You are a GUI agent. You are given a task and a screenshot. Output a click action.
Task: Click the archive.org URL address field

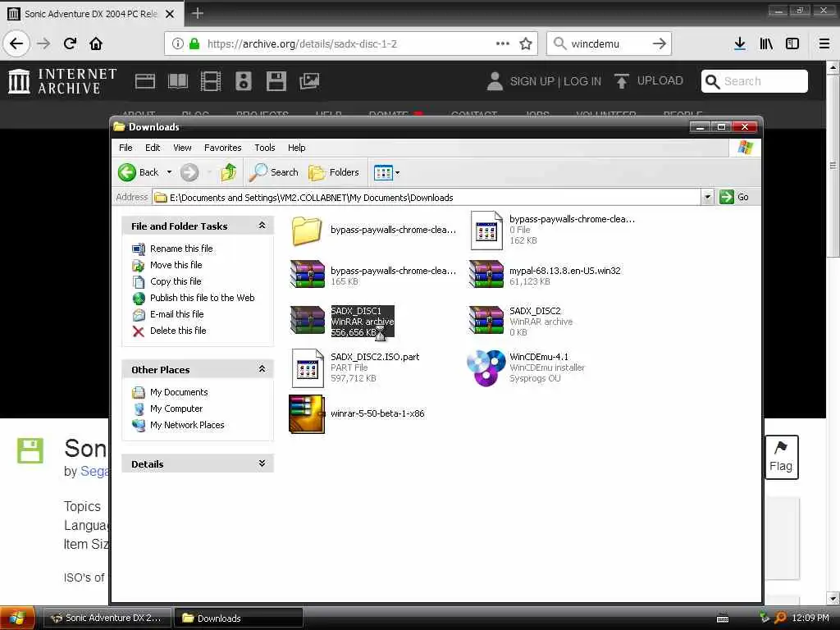click(349, 43)
